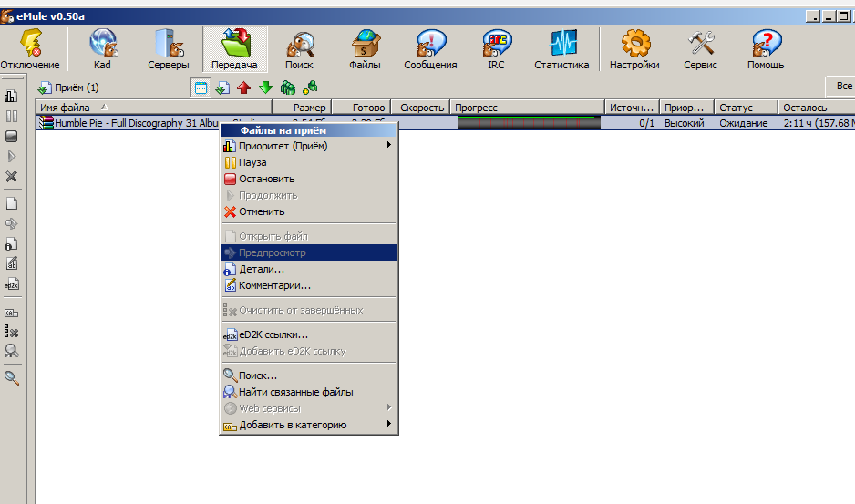Choose Пауза in context menu

pos(309,162)
